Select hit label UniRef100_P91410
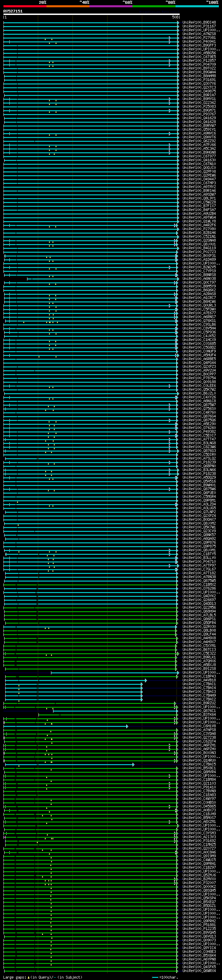The width and height of the screenshot is (222, 980). 199,787
